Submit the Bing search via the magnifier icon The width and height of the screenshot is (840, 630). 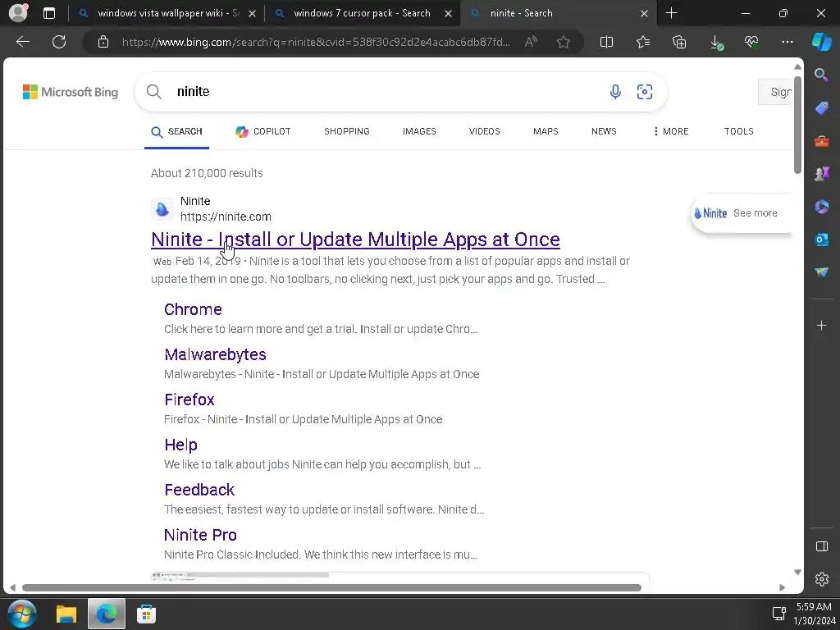153,92
